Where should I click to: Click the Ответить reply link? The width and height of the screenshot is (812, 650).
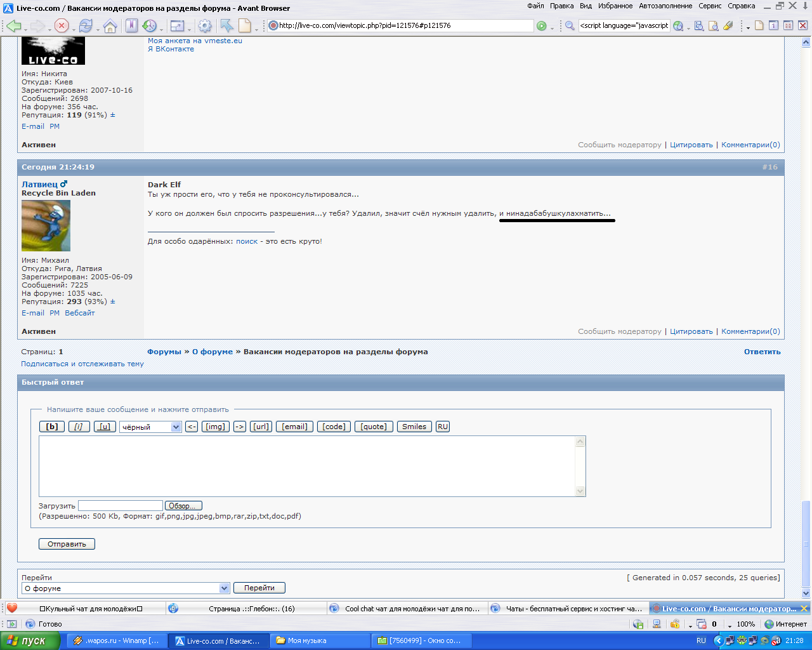click(x=762, y=352)
